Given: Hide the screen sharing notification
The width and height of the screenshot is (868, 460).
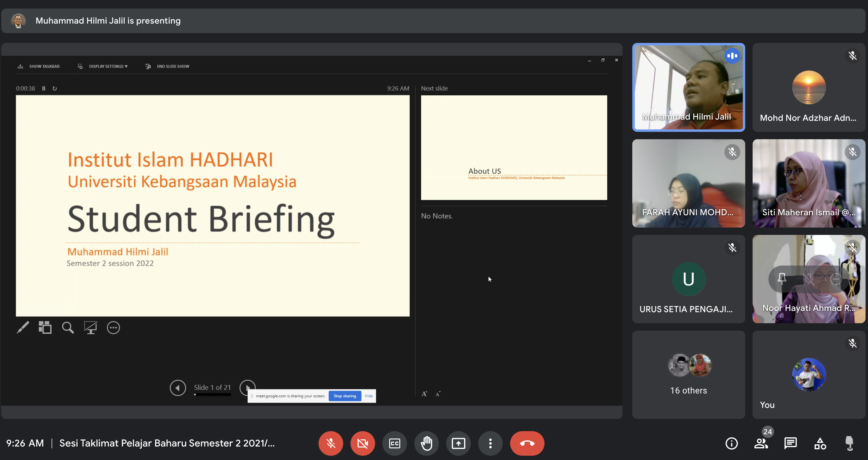Looking at the screenshot, I should pyautogui.click(x=368, y=396).
